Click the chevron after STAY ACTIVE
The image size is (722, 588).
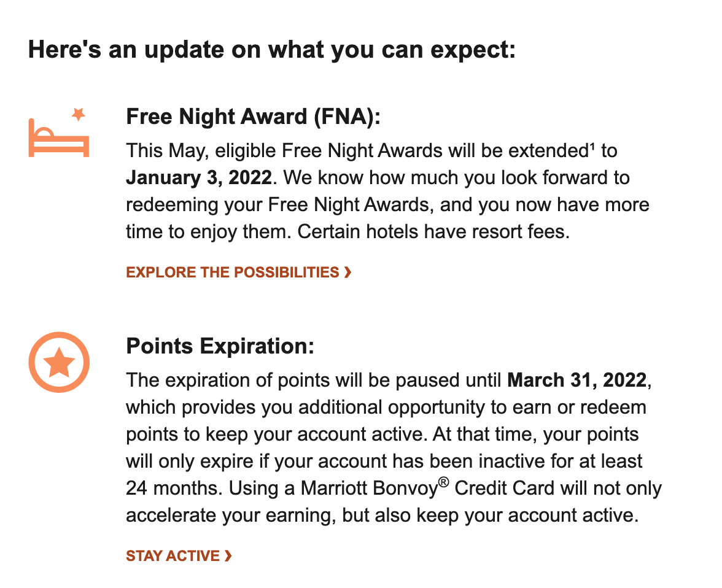pyautogui.click(x=228, y=555)
